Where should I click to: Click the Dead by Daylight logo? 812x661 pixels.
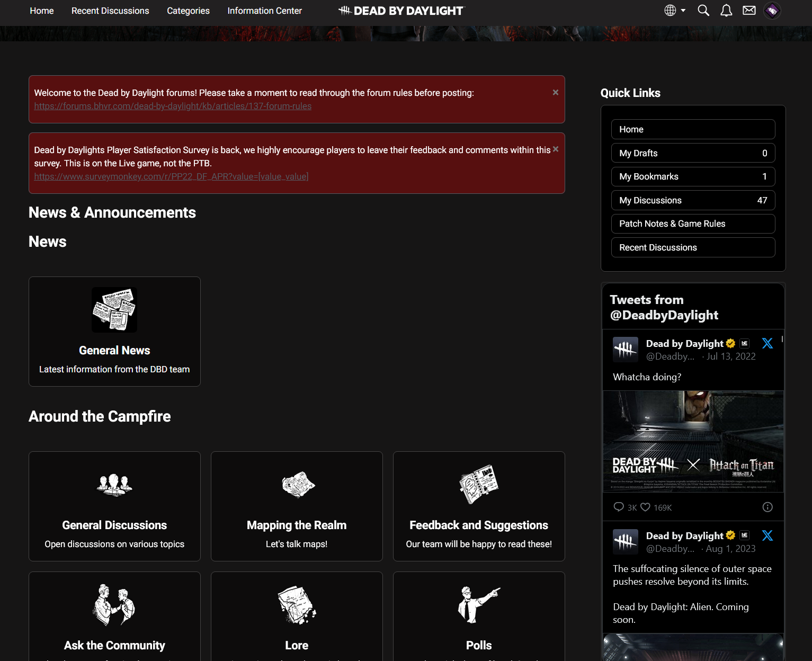[401, 11]
